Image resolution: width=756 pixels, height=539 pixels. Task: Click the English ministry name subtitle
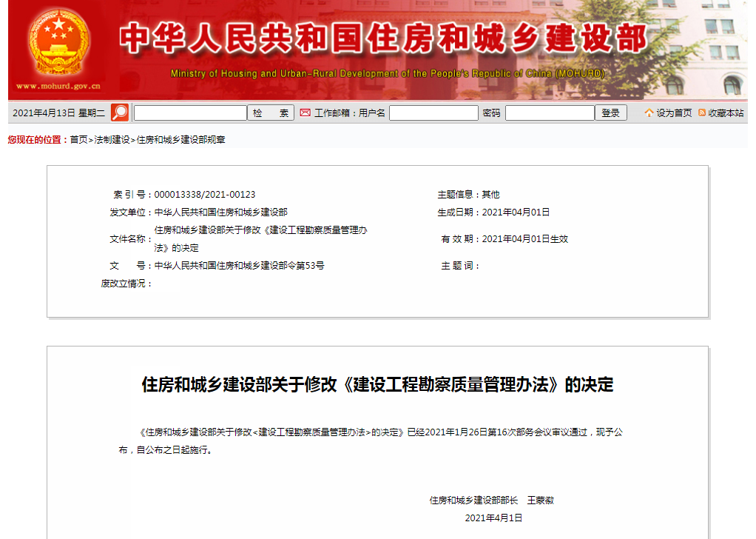click(388, 73)
